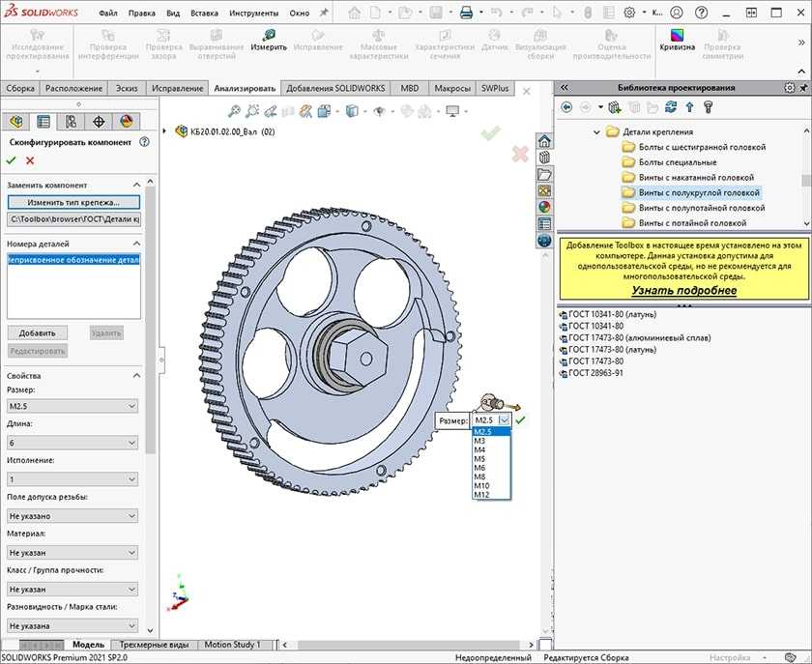Image resolution: width=812 pixels, height=664 pixels.
Task: Cancel component configuration with red X
Action: [30, 160]
